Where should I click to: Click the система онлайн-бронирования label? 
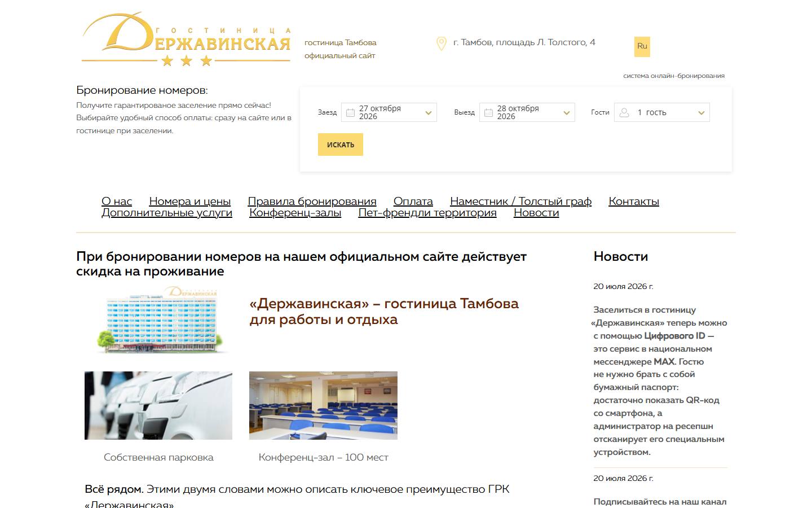674,76
